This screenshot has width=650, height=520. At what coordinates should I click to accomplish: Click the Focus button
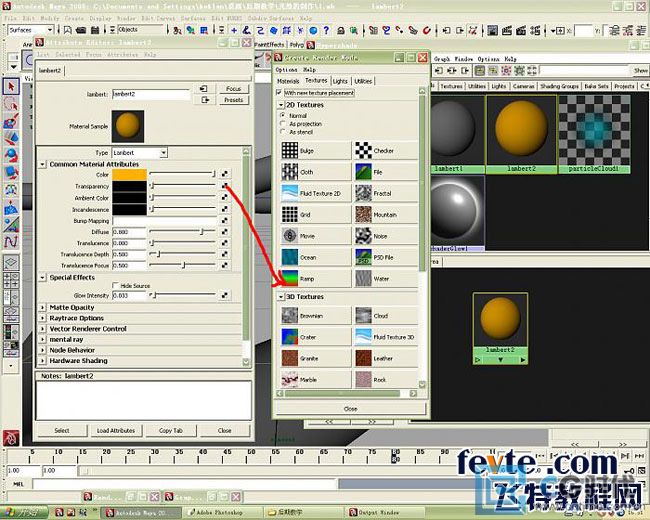233,89
